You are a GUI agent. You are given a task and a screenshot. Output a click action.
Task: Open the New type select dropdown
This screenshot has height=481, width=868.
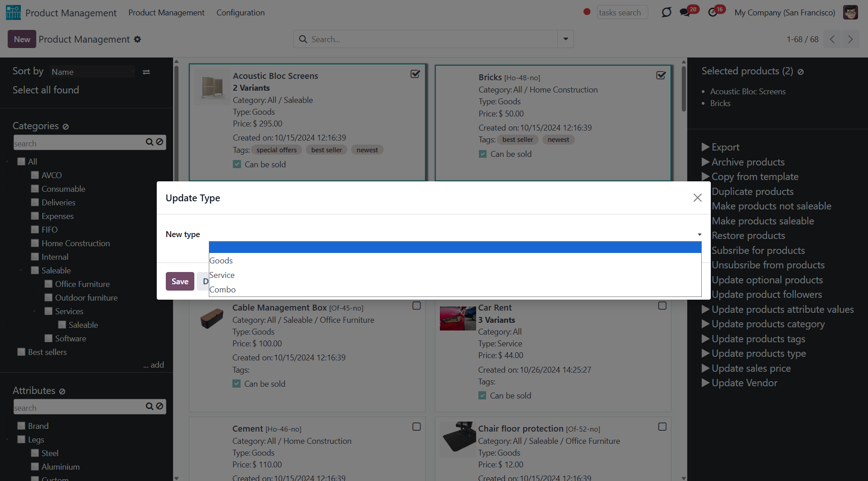pyautogui.click(x=455, y=234)
